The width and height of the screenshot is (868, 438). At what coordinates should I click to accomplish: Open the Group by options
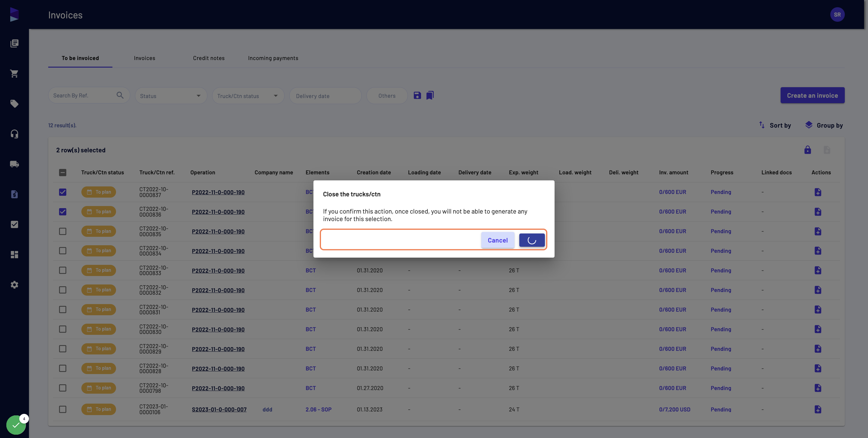click(824, 125)
